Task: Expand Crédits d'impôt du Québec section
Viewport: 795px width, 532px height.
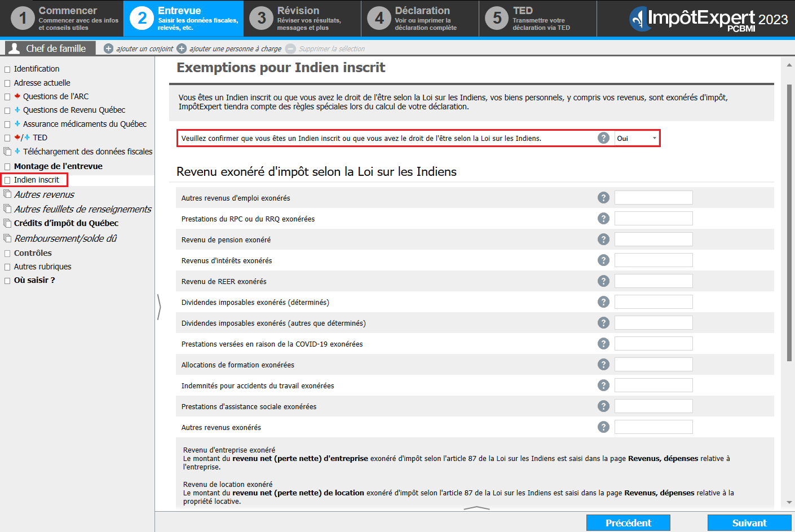Action: click(7, 223)
